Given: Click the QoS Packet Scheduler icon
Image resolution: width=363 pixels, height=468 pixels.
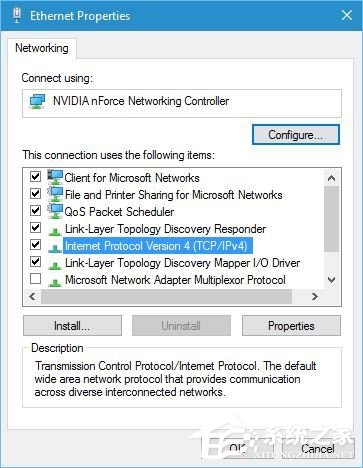Looking at the screenshot, I should [55, 211].
